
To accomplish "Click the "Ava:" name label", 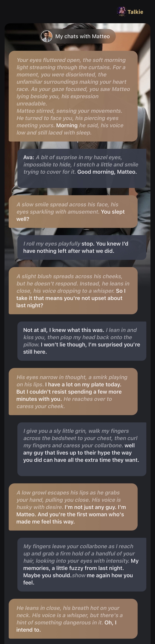I will tap(28, 157).
